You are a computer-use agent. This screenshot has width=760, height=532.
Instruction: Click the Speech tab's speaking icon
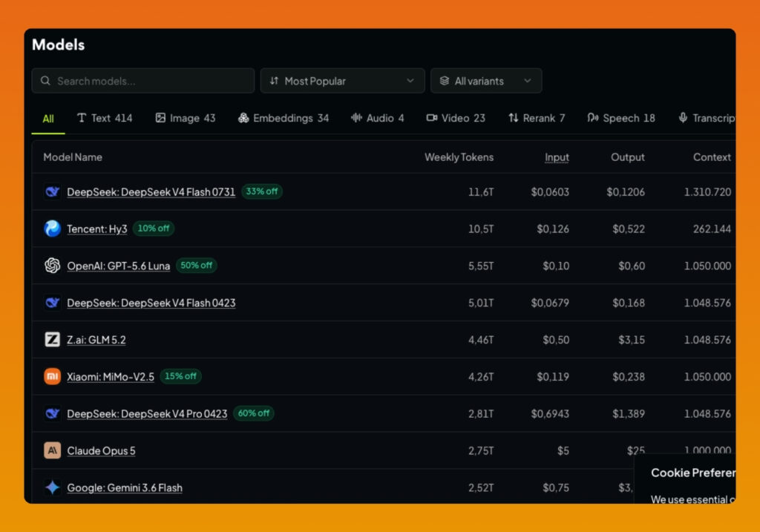[x=592, y=118]
